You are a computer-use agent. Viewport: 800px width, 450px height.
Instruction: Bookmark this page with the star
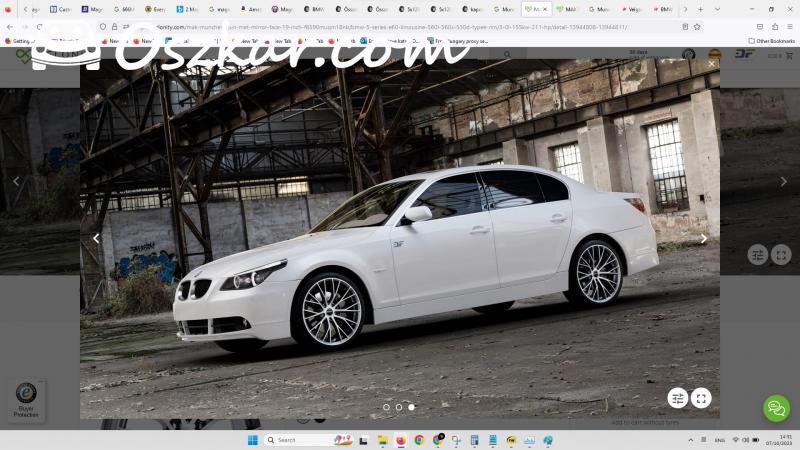[697, 27]
